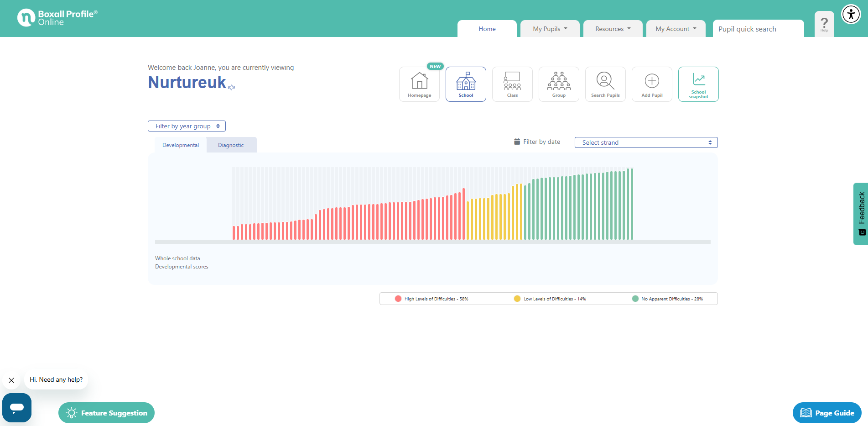
Task: Open the Search Pupils icon
Action: click(x=605, y=84)
